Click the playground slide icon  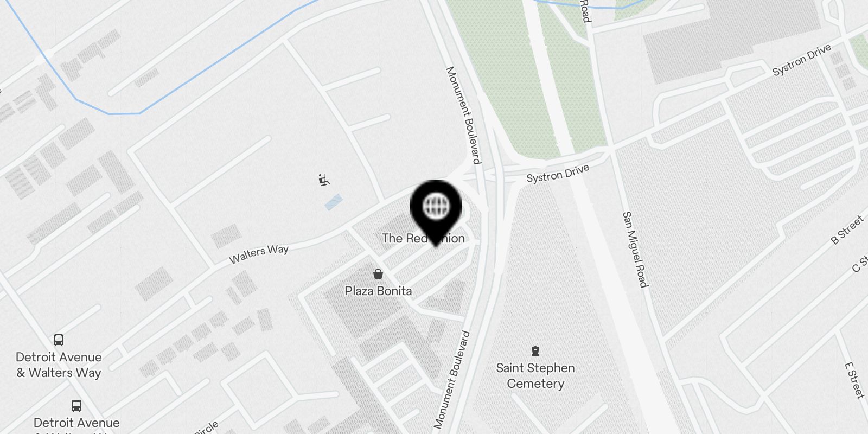324,180
